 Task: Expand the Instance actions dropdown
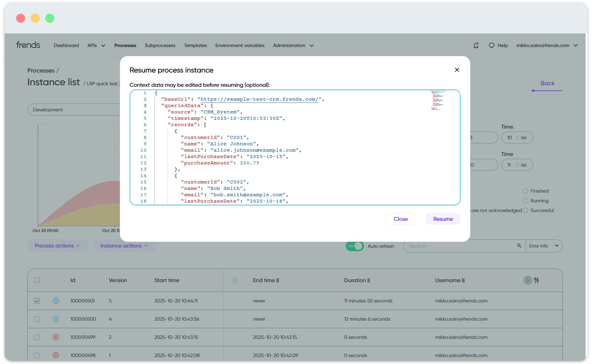(124, 246)
